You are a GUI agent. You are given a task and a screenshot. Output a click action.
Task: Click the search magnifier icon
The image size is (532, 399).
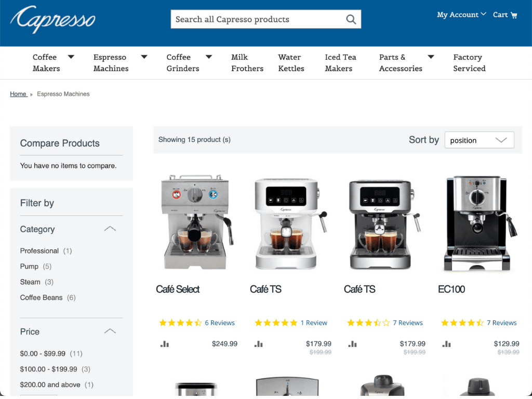(x=351, y=19)
